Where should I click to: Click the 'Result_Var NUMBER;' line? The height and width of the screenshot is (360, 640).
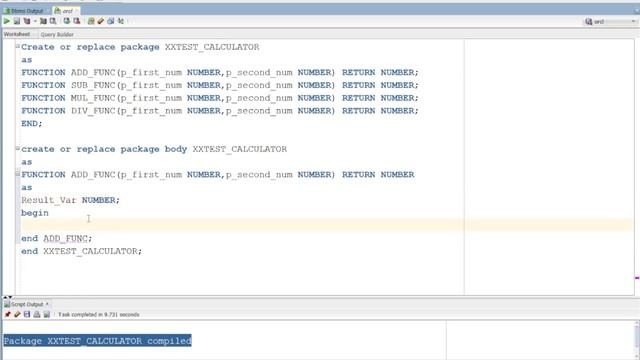tap(71, 200)
